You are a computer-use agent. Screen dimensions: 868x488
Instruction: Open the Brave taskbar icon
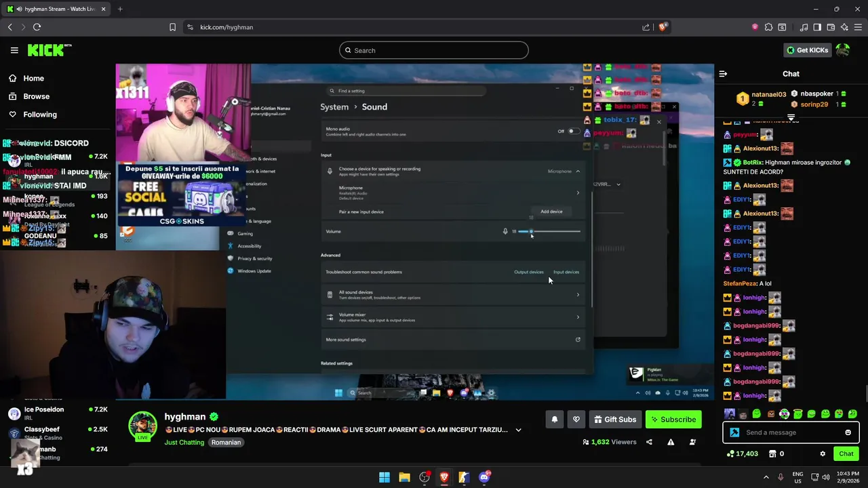(x=444, y=477)
